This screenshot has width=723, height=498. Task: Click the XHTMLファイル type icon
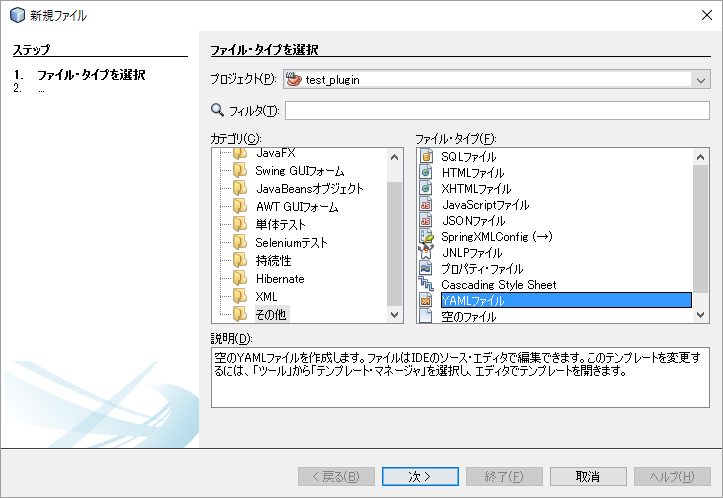pos(426,189)
